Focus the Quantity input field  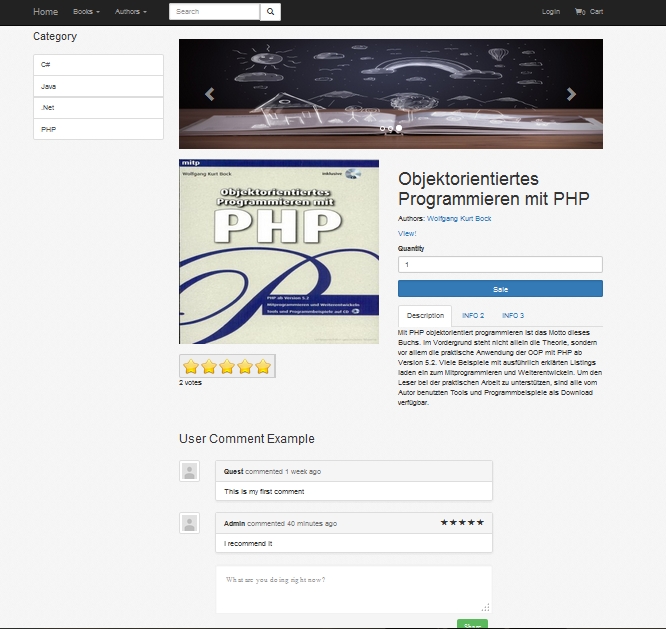500,265
